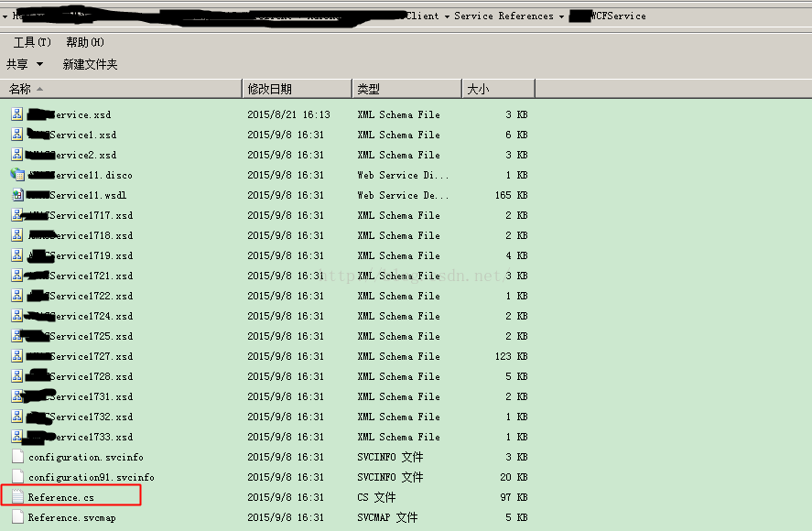Select the file name ending Service1728.xsd
This screenshot has height=531, width=812.
click(x=80, y=376)
